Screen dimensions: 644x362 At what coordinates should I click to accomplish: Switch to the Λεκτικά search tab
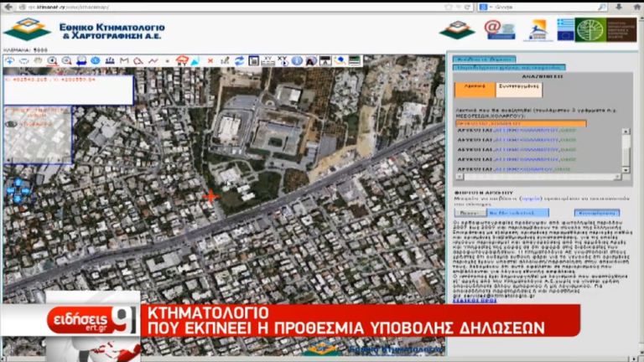click(475, 90)
